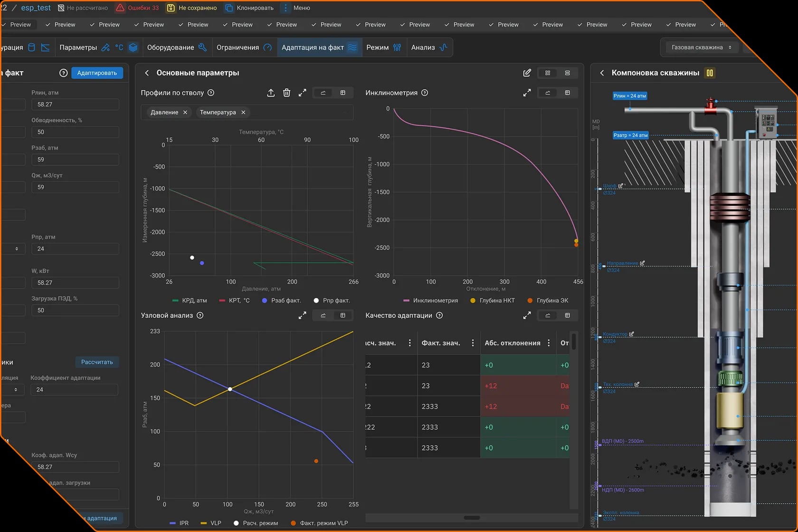Open Факт. знач. column options menu

pyautogui.click(x=473, y=343)
